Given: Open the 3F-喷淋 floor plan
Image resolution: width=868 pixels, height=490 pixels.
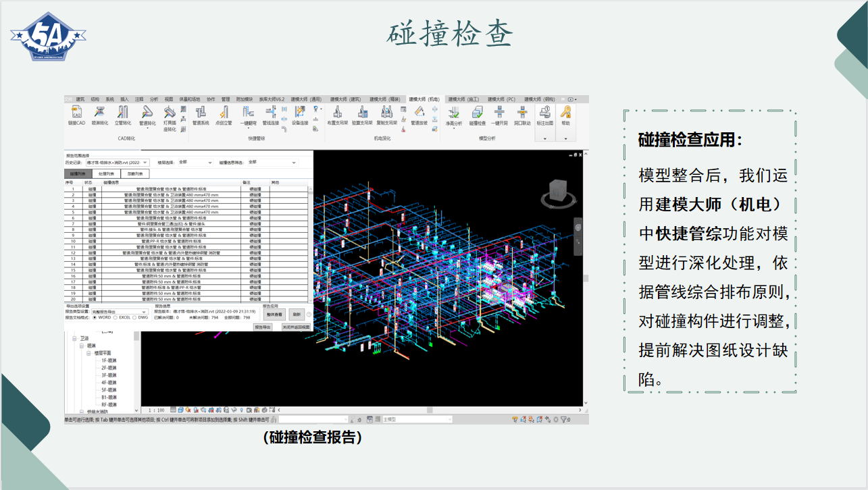Looking at the screenshot, I should click(x=109, y=375).
